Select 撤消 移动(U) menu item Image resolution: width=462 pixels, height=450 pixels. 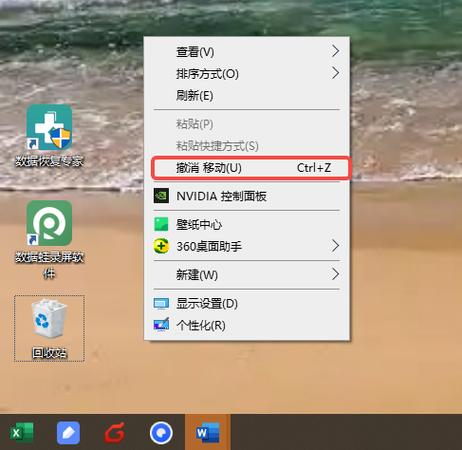pyautogui.click(x=250, y=168)
